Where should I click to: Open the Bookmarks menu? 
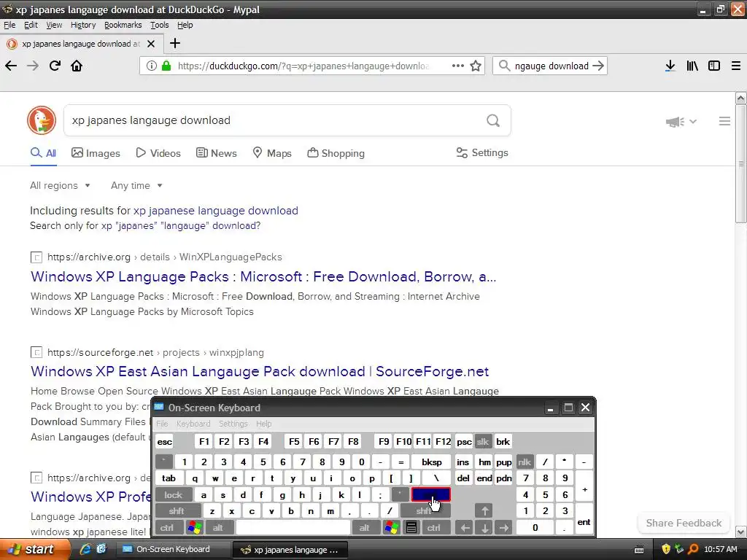click(123, 25)
